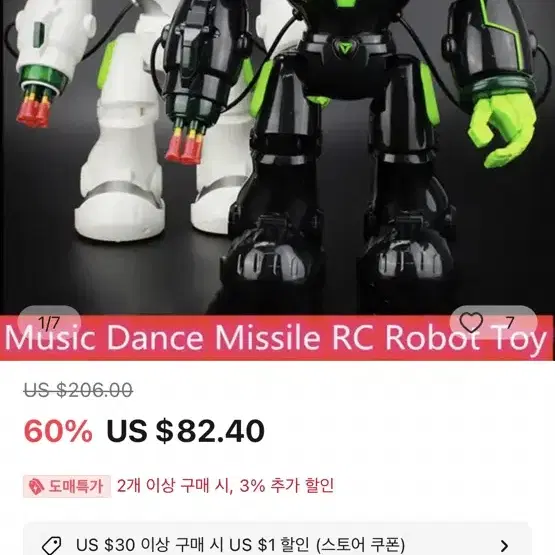Click the red price tag icon in 도매특가 badge
Image resolution: width=555 pixels, height=555 pixels.
36,487
